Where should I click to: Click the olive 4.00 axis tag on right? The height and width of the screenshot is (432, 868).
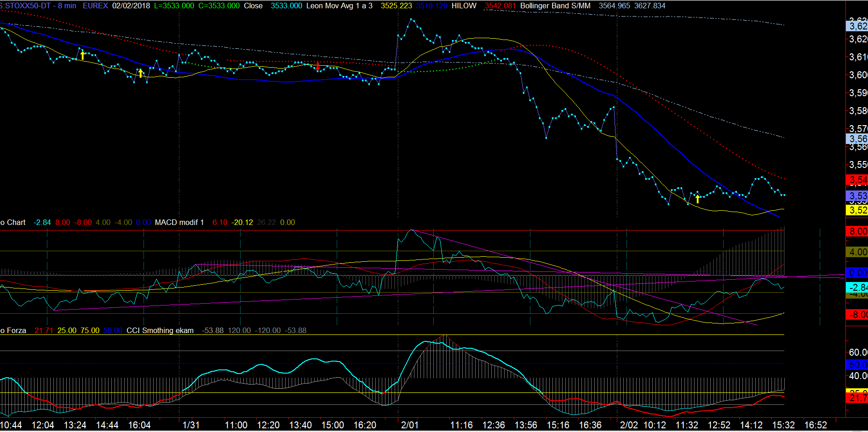(857, 252)
